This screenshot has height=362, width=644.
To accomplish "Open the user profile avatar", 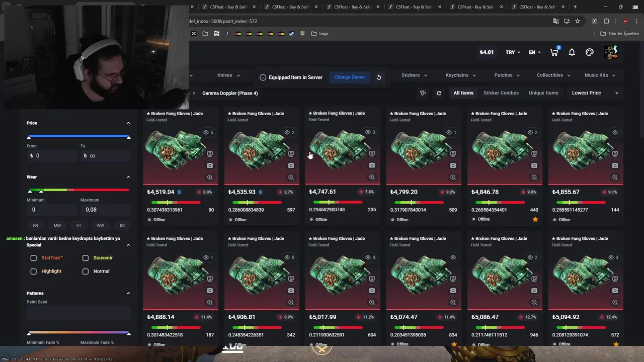I will click(x=611, y=52).
